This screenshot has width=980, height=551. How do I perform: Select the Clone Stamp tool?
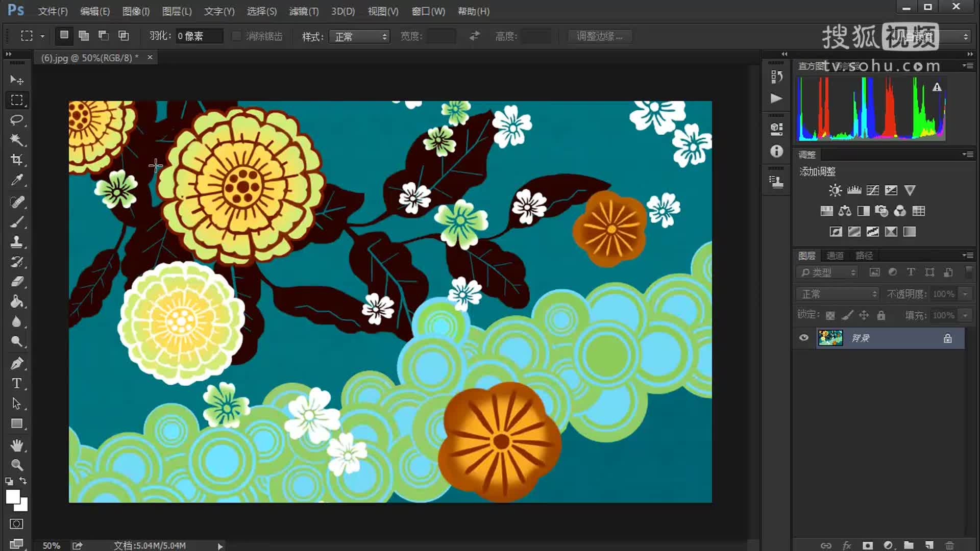pyautogui.click(x=17, y=242)
